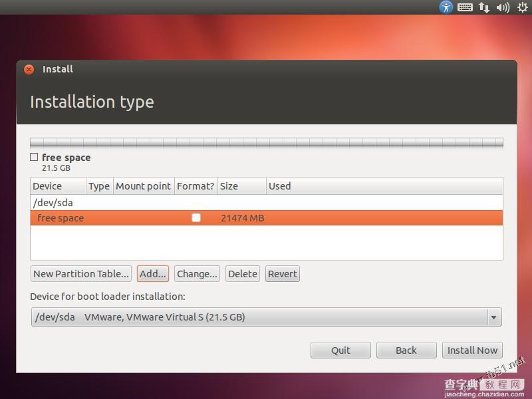Click the Delete partition button
532x399 pixels.
tap(243, 274)
